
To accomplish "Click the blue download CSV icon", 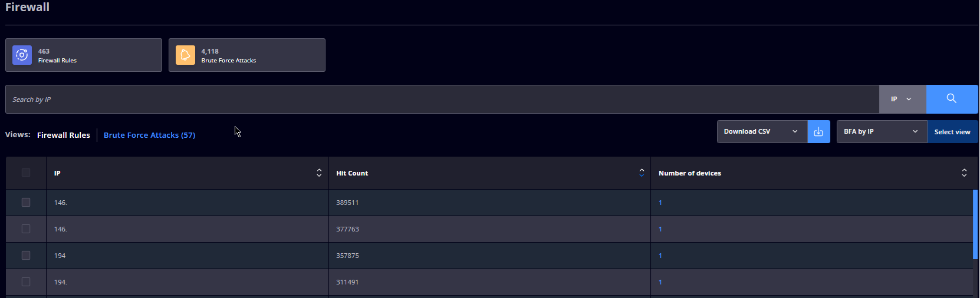I will 818,132.
